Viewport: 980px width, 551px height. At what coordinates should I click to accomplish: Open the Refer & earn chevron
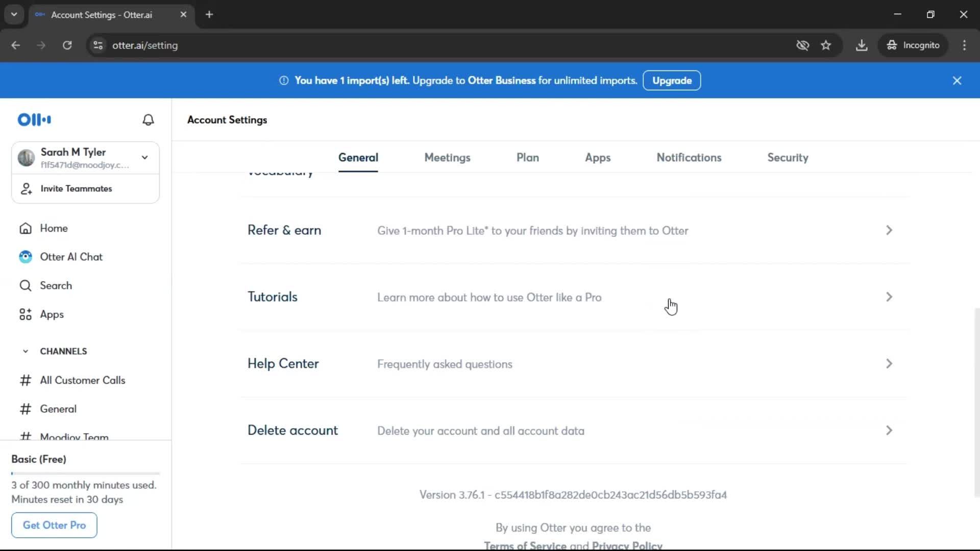[x=889, y=230]
